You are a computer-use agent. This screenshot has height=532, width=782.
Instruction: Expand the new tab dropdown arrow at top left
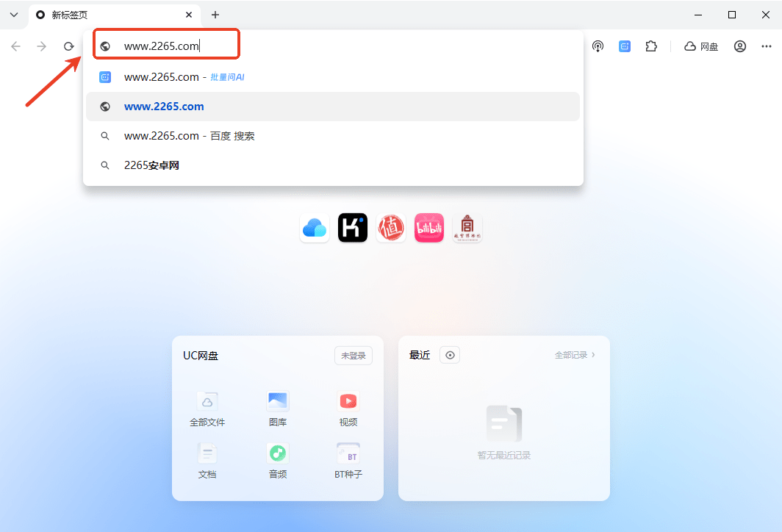[x=13, y=15]
